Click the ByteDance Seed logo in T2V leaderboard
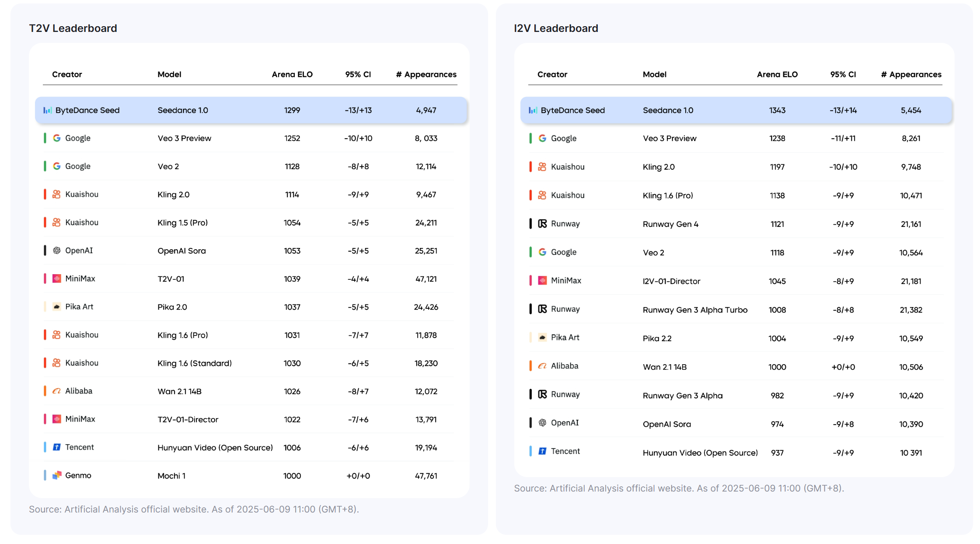This screenshot has height=544, width=980. pos(47,110)
